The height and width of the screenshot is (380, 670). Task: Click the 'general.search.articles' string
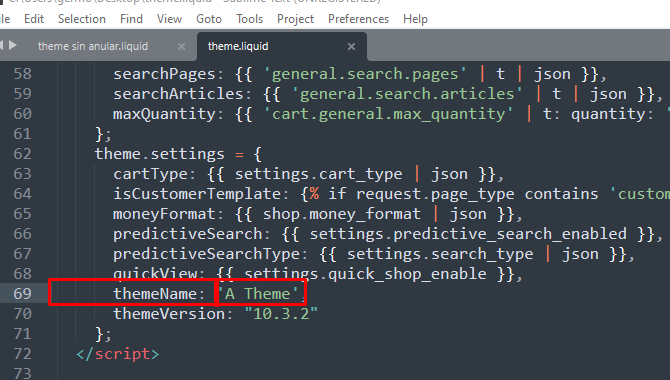tap(407, 94)
